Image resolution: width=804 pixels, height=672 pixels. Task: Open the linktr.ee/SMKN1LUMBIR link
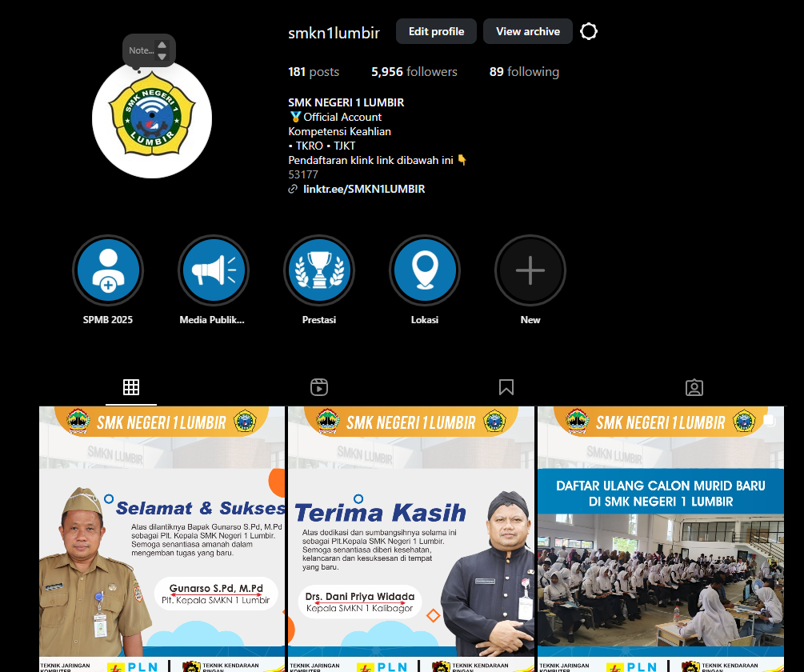point(364,189)
